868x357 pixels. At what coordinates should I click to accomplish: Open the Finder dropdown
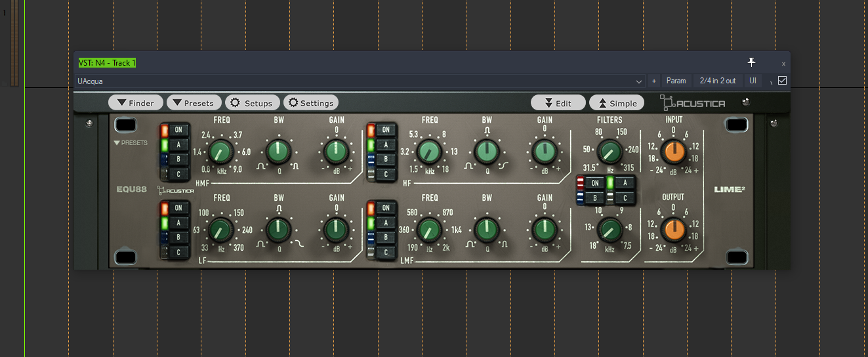pos(136,103)
